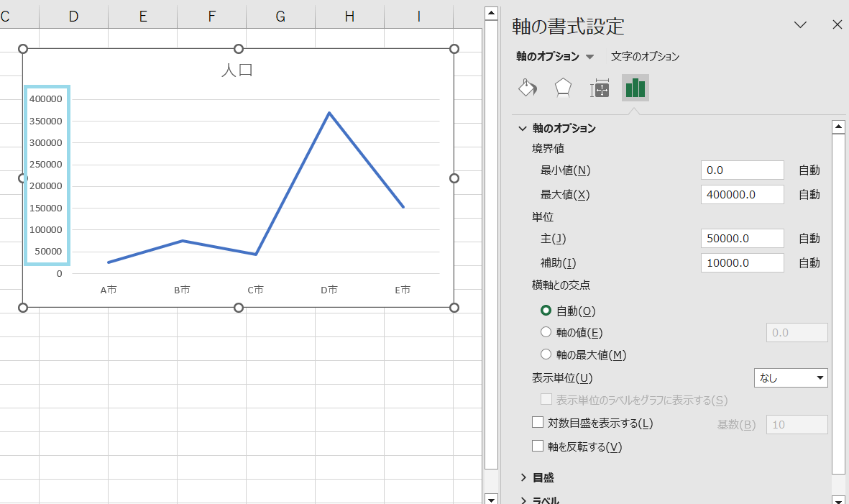Switch to the 軸のオプション tab

tap(546, 56)
